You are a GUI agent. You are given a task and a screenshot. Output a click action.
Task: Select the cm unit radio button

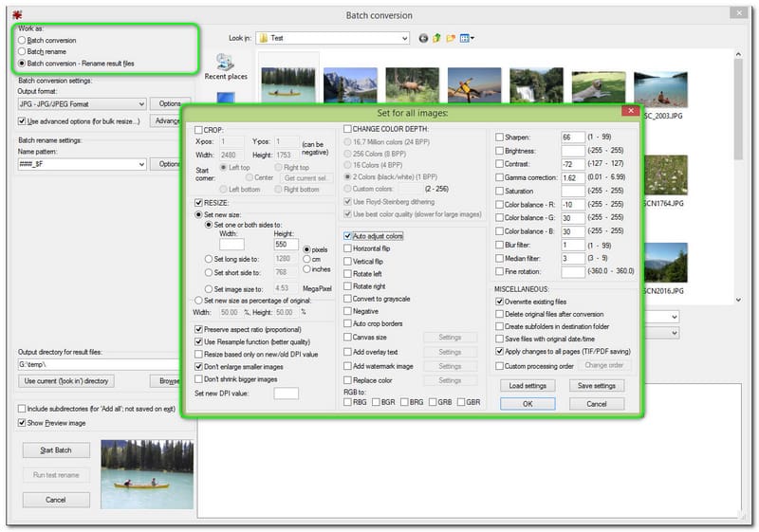306,258
